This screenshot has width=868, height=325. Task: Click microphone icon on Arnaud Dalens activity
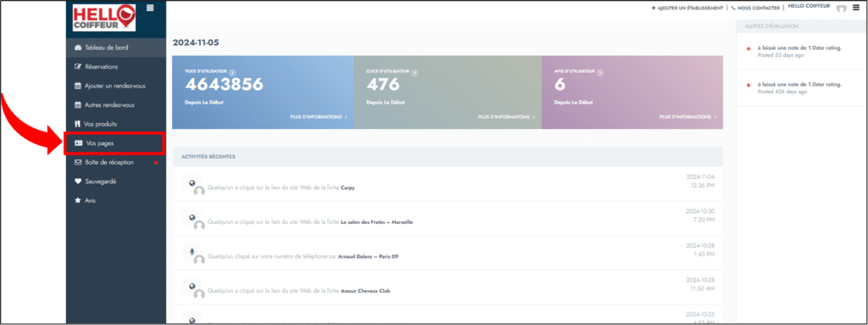192,252
